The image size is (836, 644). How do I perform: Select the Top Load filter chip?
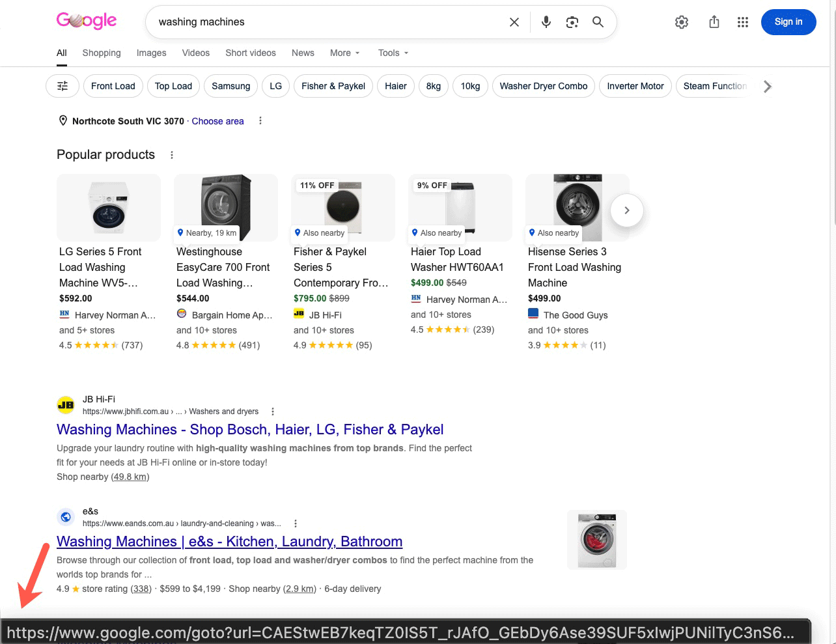click(x=174, y=86)
